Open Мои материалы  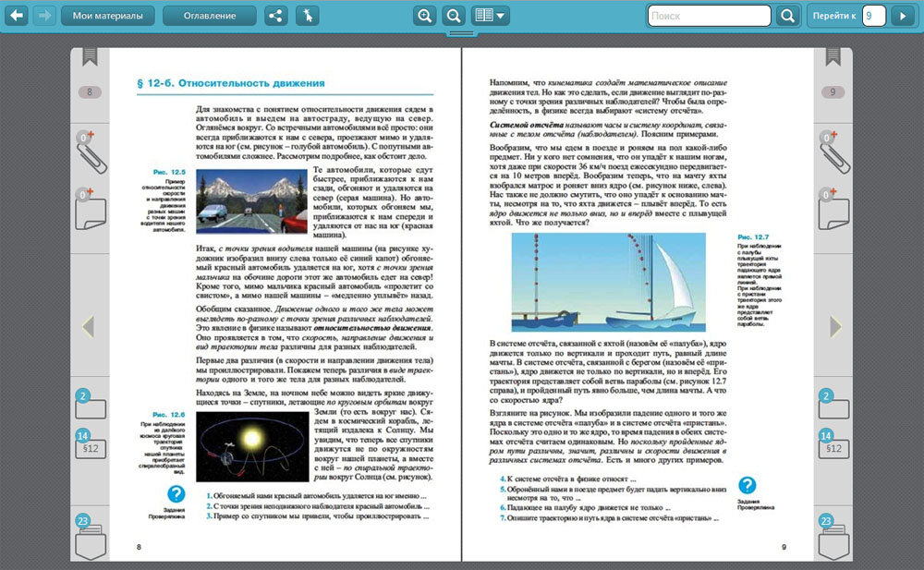108,16
